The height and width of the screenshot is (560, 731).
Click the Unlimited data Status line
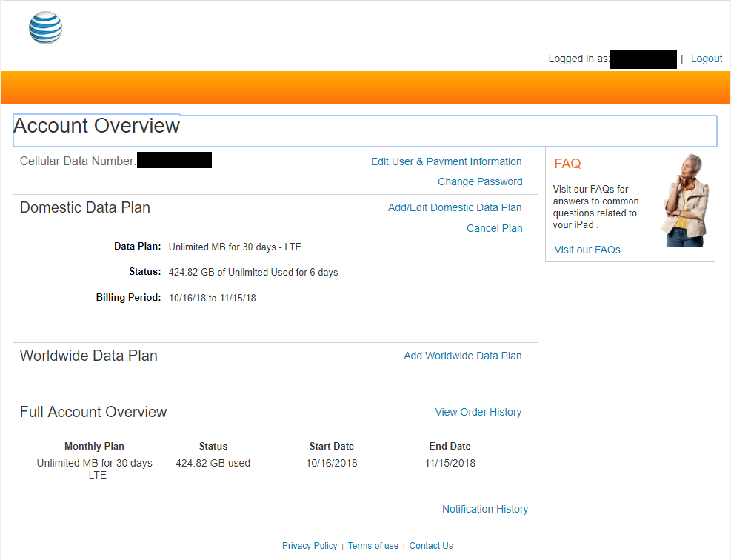coord(253,272)
